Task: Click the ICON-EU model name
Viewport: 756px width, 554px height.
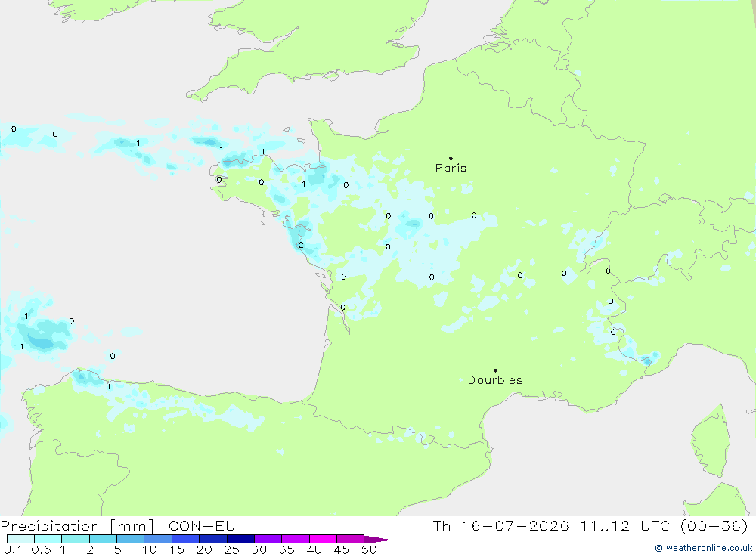Action: tap(200, 525)
